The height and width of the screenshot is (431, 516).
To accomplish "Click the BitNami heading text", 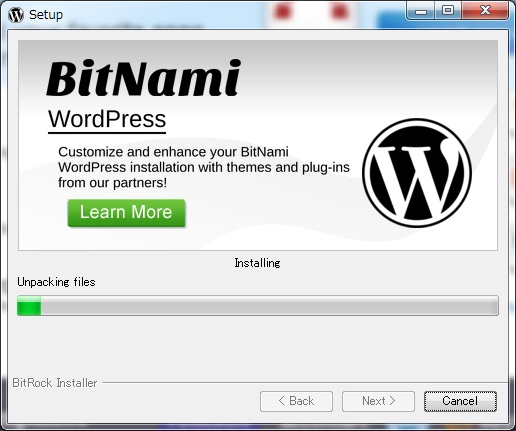I will pyautogui.click(x=144, y=78).
